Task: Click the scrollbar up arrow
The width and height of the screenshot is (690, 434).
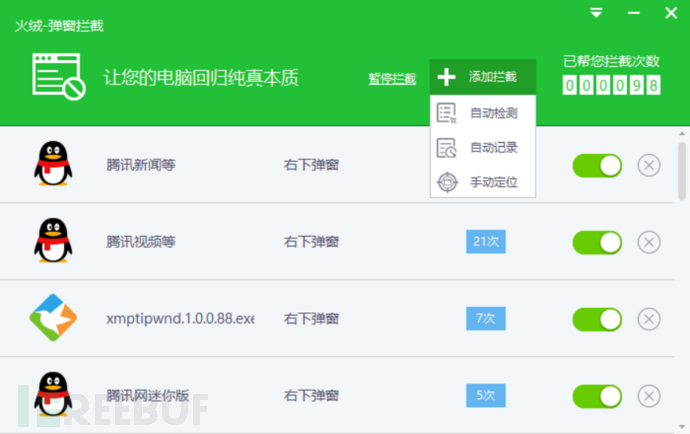Action: pos(682,133)
